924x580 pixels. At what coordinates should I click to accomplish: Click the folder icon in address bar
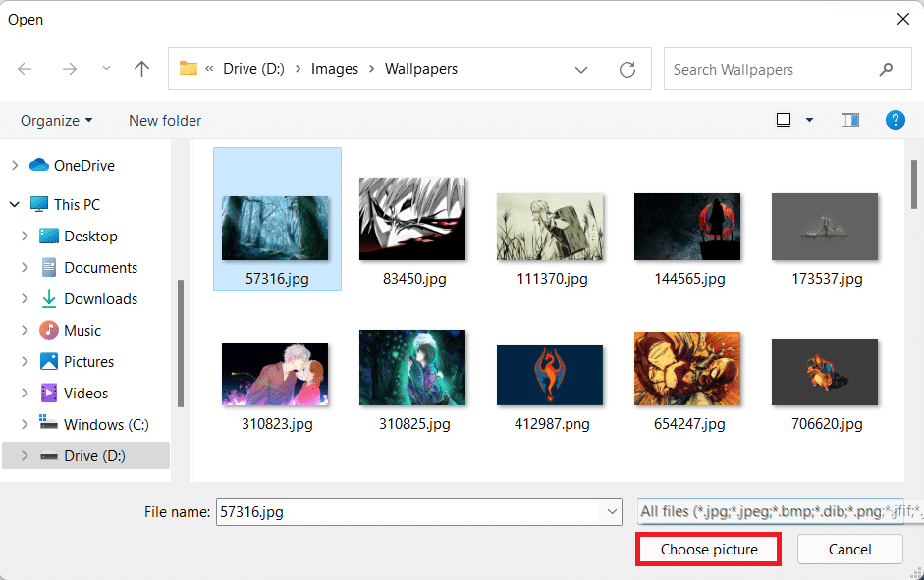tap(189, 69)
